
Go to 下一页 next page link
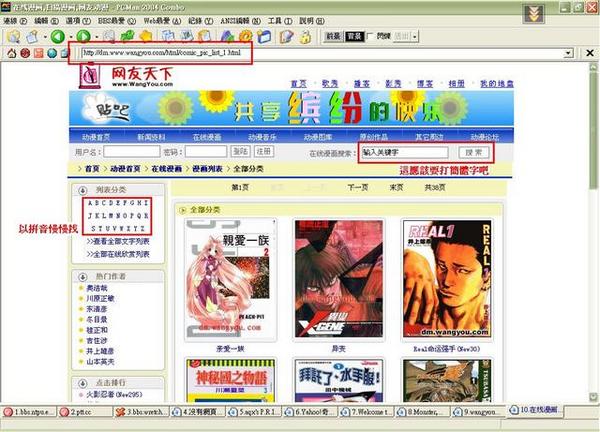coord(358,187)
